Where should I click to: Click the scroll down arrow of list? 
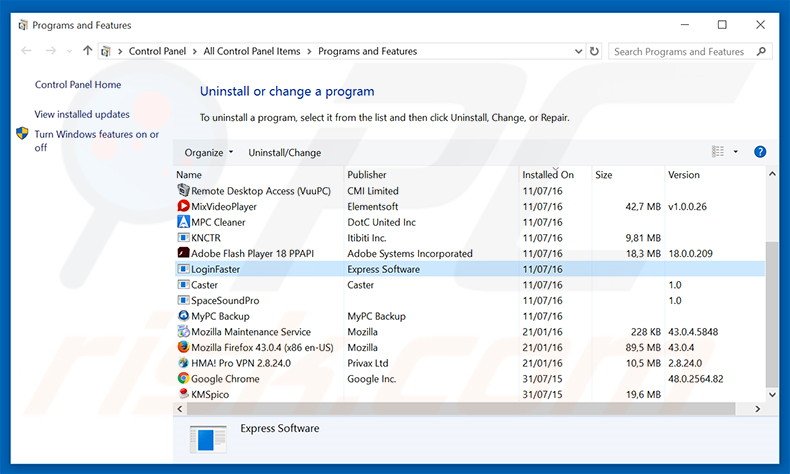pyautogui.click(x=772, y=394)
